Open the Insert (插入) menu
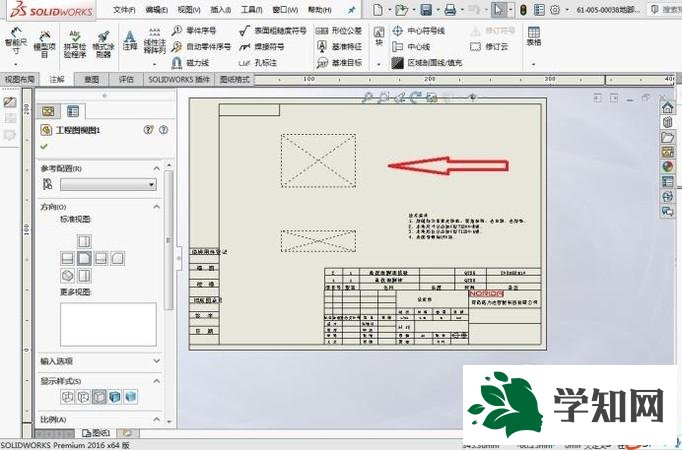Image resolution: width=682 pixels, height=450 pixels. tap(221, 10)
